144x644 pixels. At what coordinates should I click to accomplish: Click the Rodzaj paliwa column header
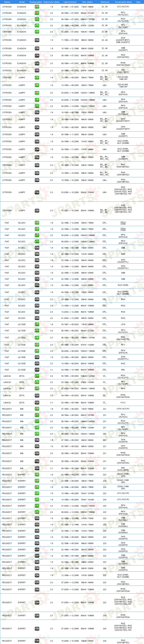[x=36, y=2]
